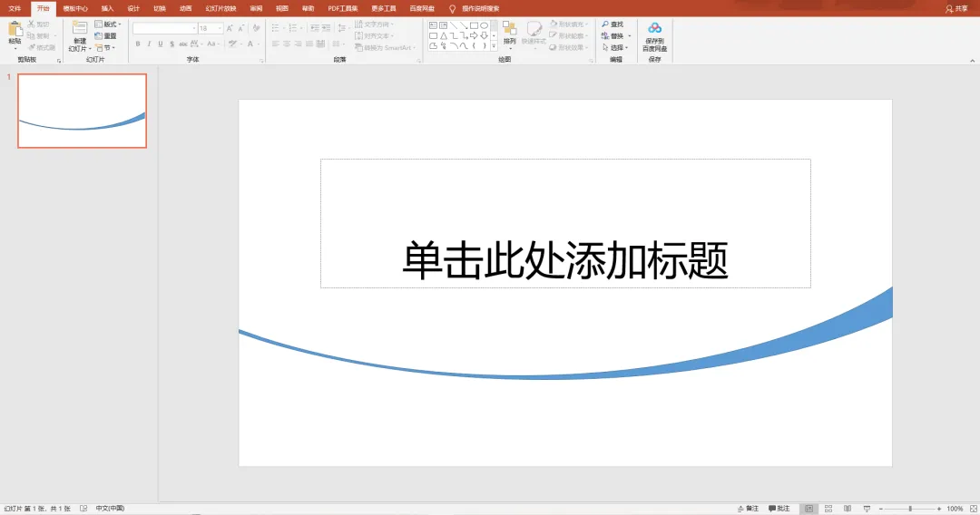Open the 节 (Section) dropdown
This screenshot has width=980, height=515.
coord(105,47)
